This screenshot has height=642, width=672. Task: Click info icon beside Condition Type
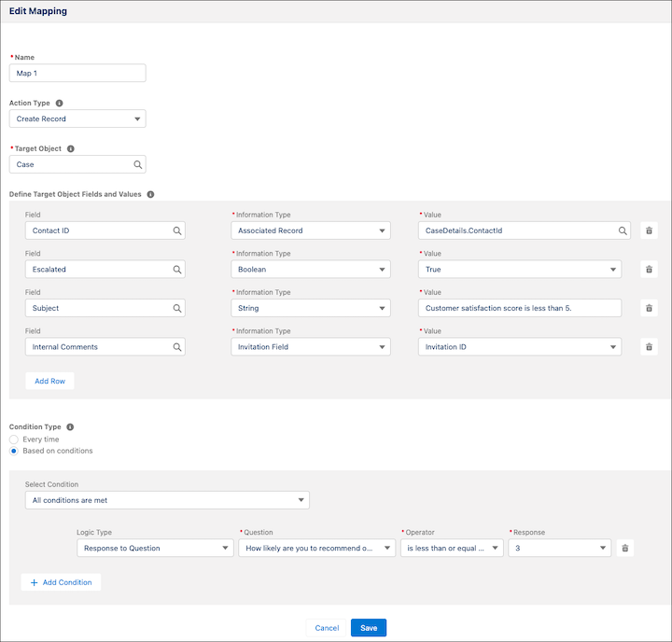[x=70, y=426]
